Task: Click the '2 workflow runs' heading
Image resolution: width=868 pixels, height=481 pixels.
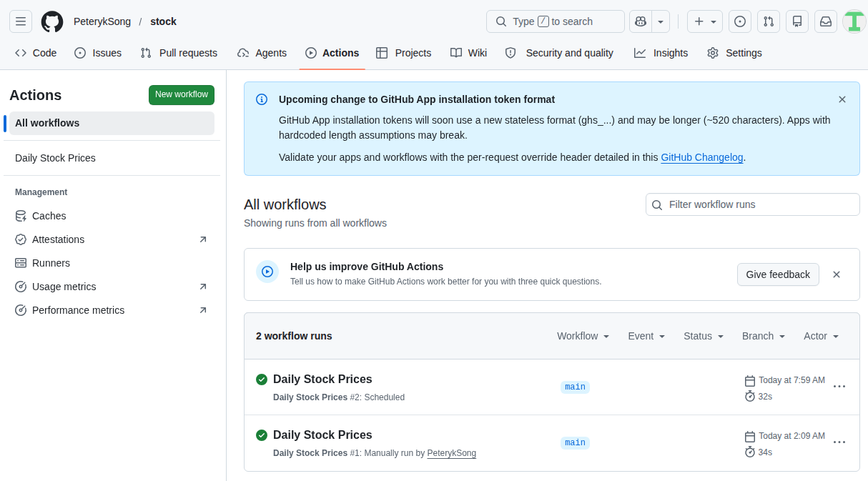Action: point(294,336)
